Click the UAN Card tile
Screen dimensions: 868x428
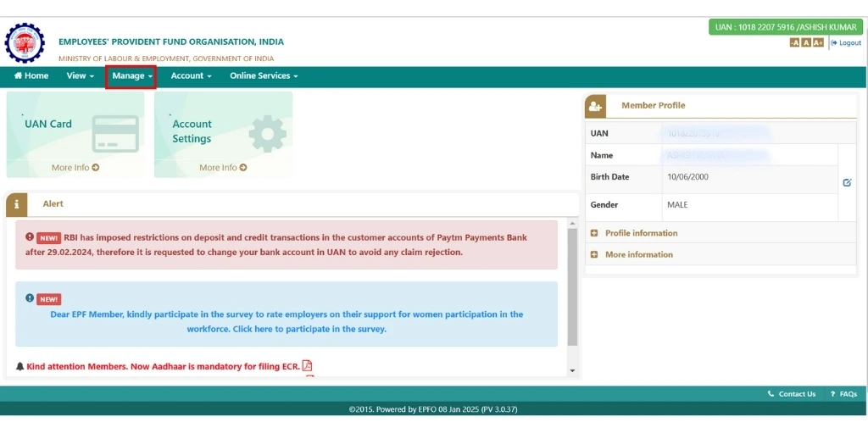[x=75, y=135]
